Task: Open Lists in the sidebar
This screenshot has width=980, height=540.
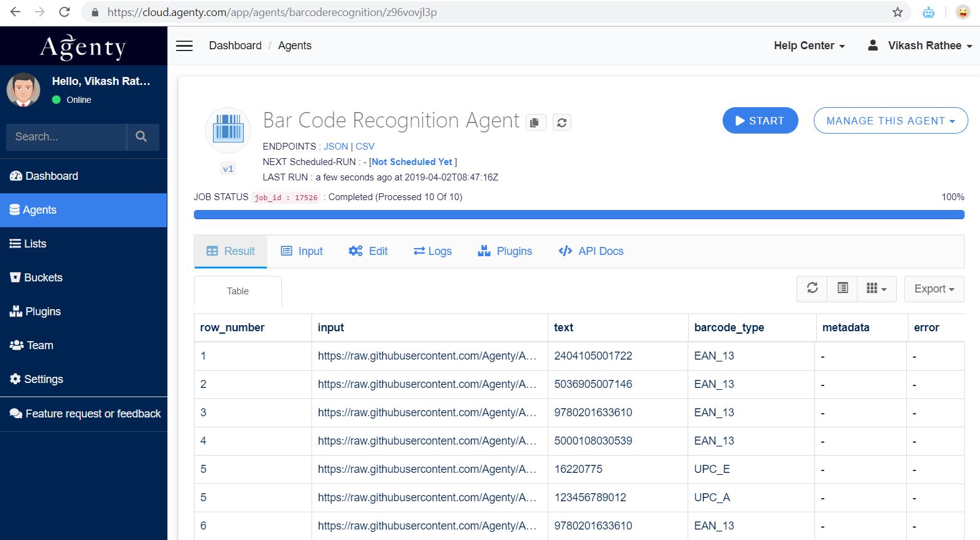Action: (84, 244)
